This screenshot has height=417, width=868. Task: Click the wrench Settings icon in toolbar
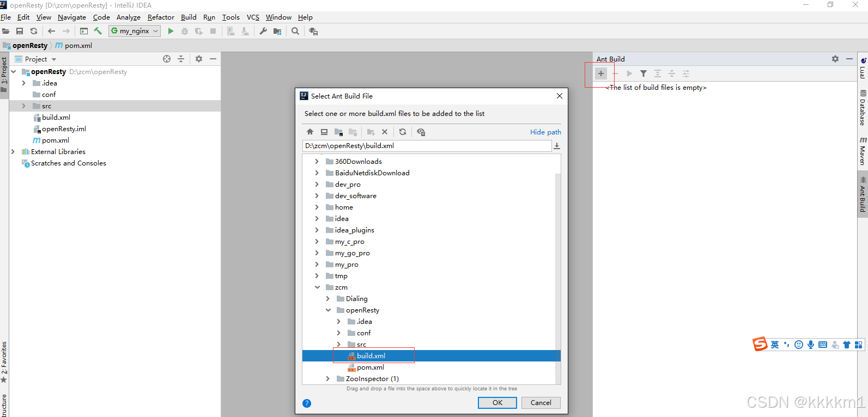(263, 31)
